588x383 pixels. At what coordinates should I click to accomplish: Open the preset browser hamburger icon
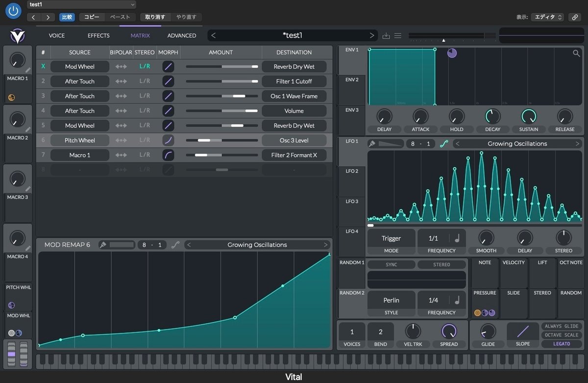[398, 35]
